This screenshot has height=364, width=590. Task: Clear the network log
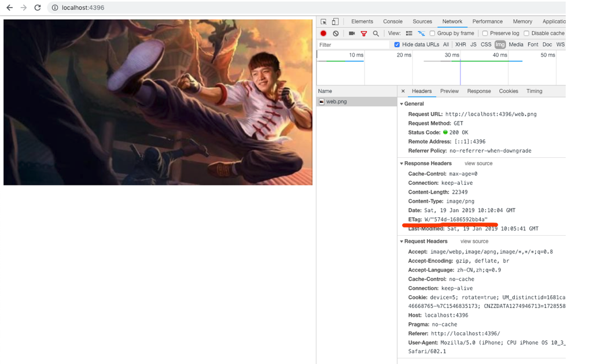pos(335,33)
